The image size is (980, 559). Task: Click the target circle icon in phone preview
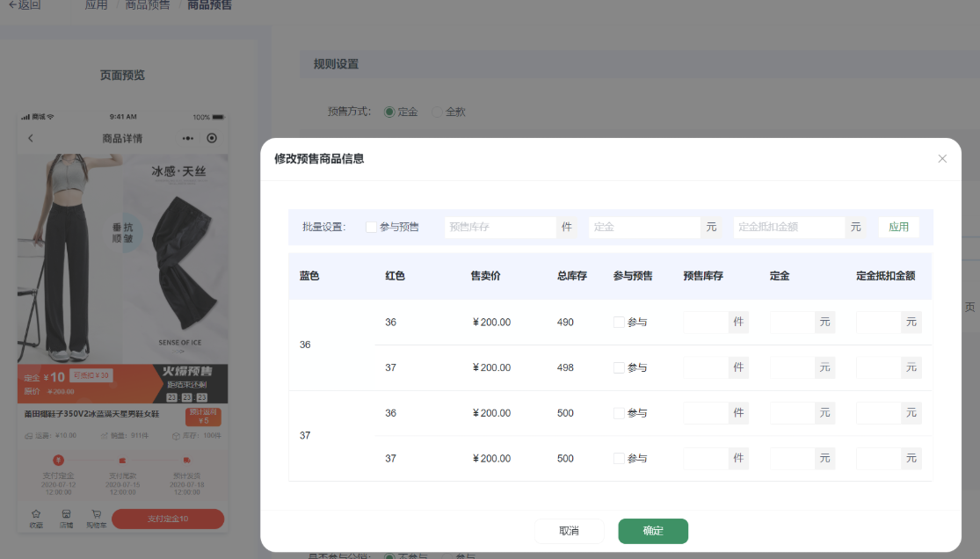point(212,138)
